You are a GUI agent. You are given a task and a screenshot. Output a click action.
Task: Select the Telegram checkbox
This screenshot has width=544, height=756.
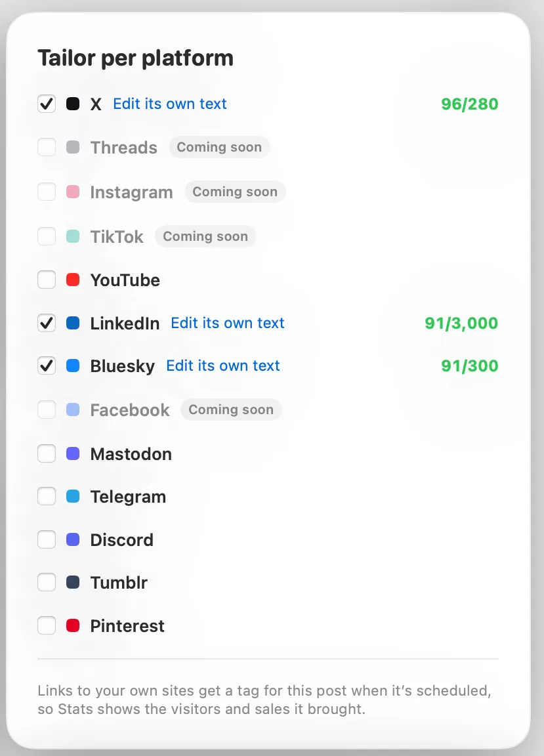[x=47, y=497]
